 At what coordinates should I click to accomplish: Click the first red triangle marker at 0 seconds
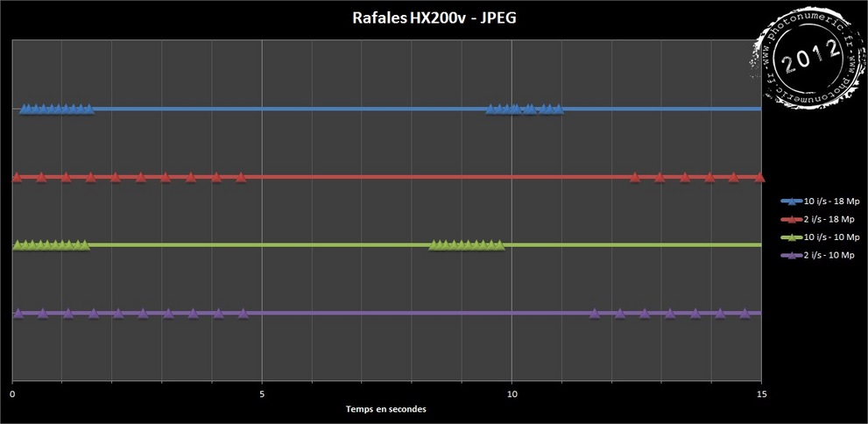pos(17,177)
